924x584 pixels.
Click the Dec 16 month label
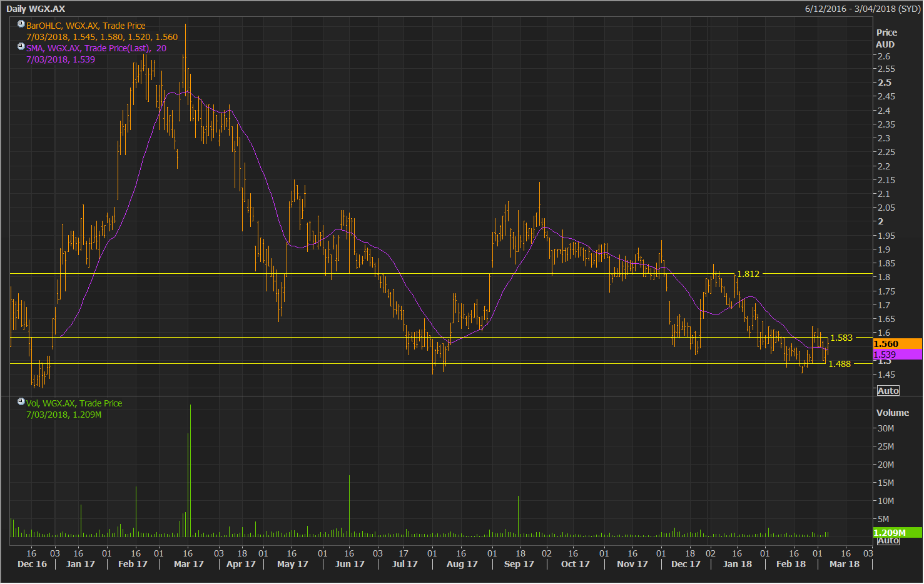tap(32, 564)
